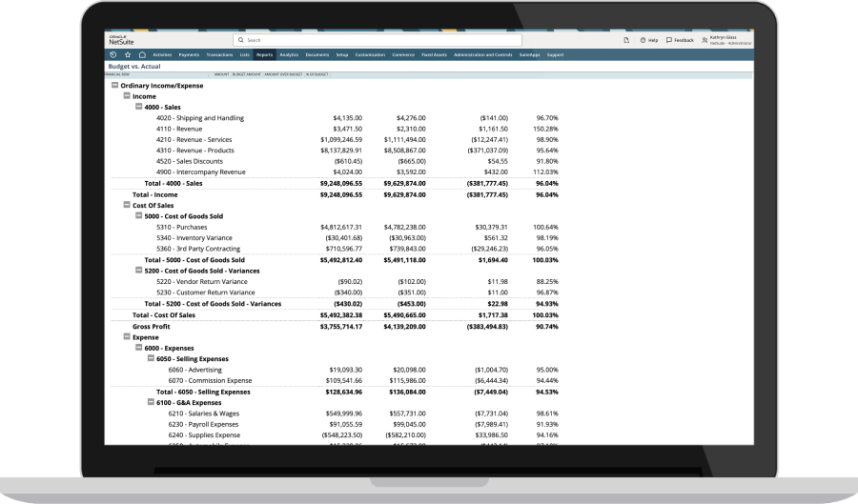Screen dimensions: 858x504
Task: Open the Recent Records clock icon
Action: (113, 55)
